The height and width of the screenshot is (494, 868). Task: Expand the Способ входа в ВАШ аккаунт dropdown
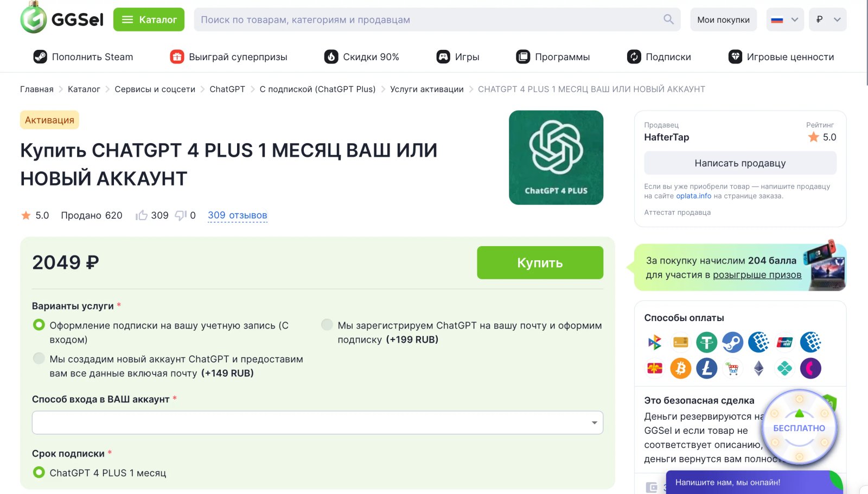click(x=317, y=422)
